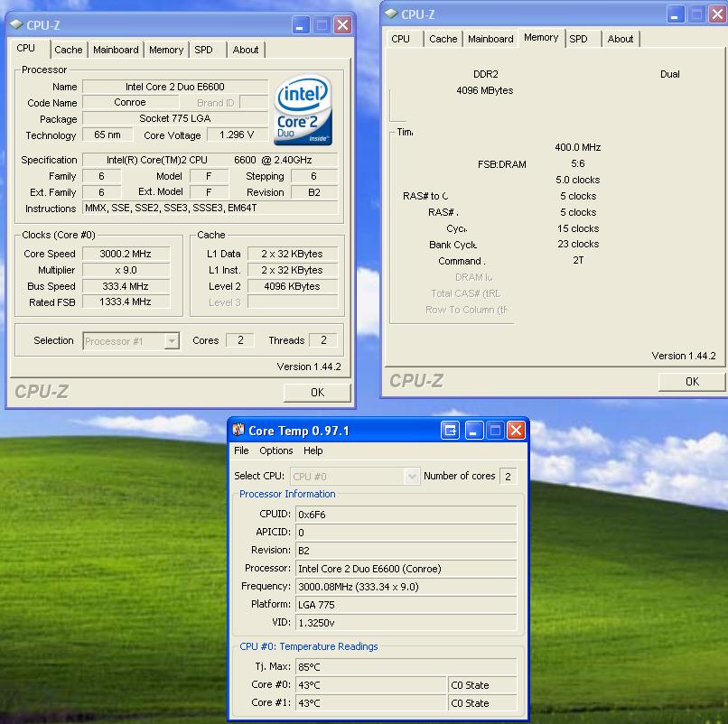Select Memory tab in right CPU-Z window
Viewport: 728px width, 724px height.
point(541,38)
